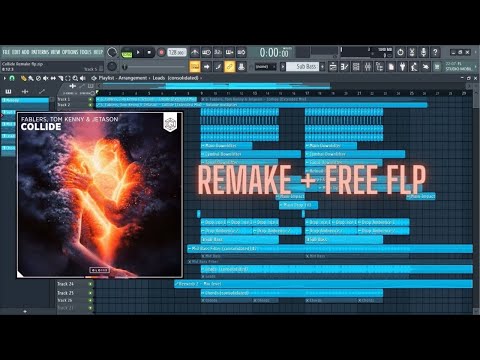Click the one-click audio recording microphone icon
Viewport: 480px width, 360px height.
point(423,52)
